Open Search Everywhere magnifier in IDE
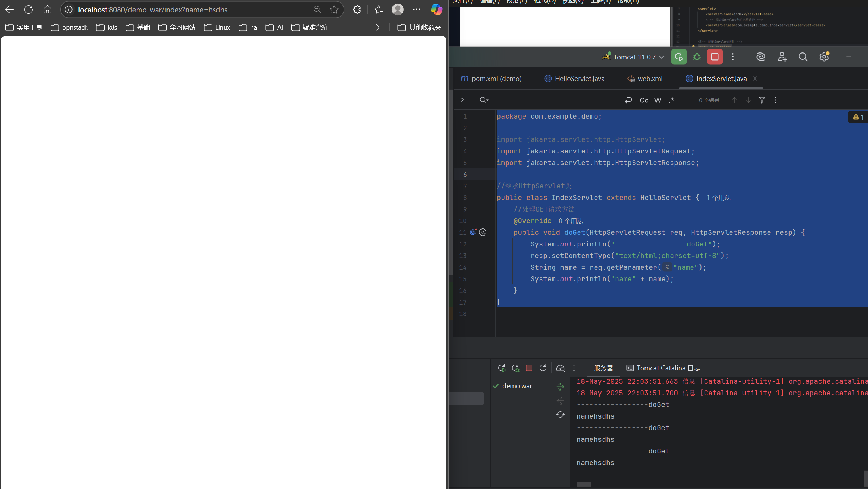868x489 pixels. pos(803,57)
